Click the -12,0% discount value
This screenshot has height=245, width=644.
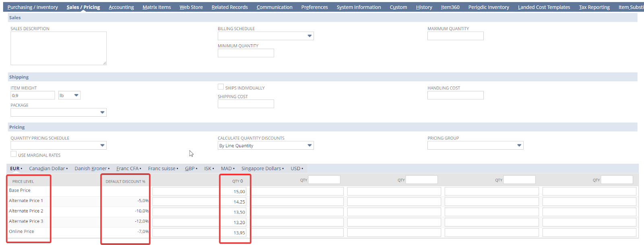142,221
